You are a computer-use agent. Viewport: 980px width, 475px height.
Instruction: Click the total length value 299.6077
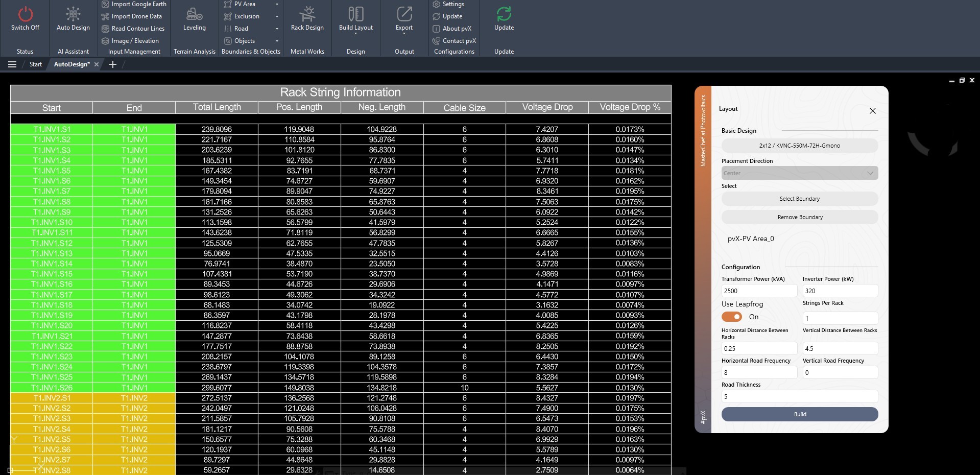coord(217,388)
